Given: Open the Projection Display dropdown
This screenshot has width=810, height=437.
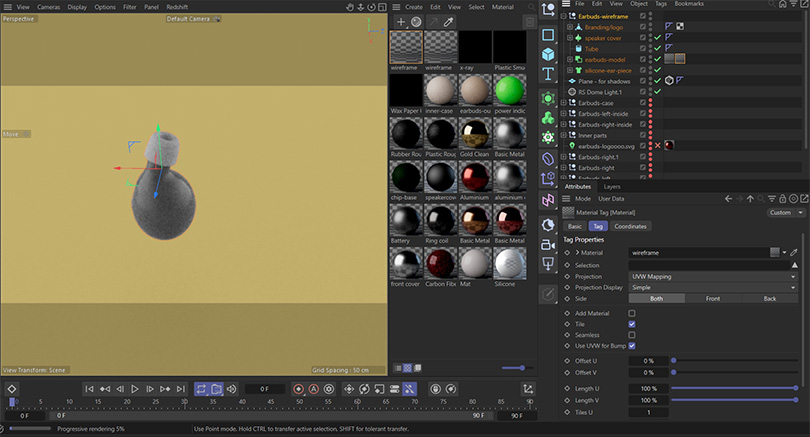Looking at the screenshot, I should coord(715,287).
